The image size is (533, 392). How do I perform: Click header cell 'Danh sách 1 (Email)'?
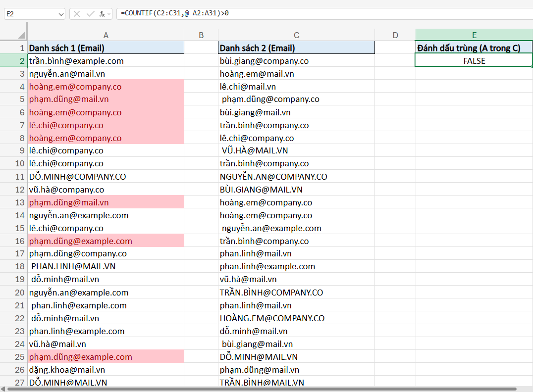[106, 48]
